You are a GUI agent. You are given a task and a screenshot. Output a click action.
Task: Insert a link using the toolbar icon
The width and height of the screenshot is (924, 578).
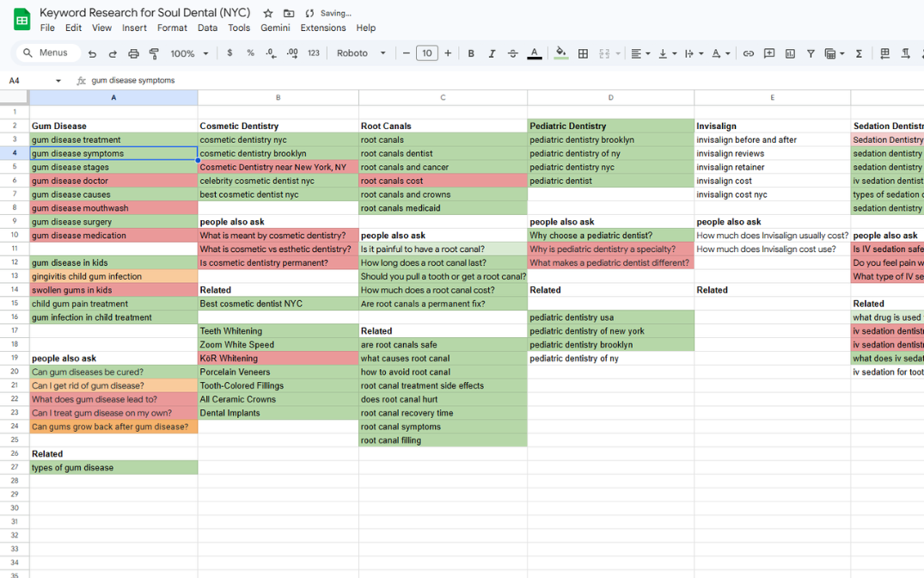[x=749, y=53]
